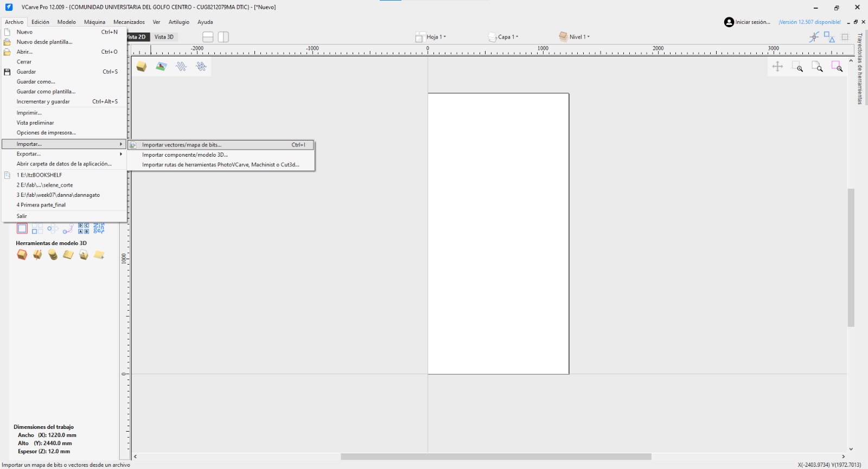Click the pan view arrows icon

(777, 67)
